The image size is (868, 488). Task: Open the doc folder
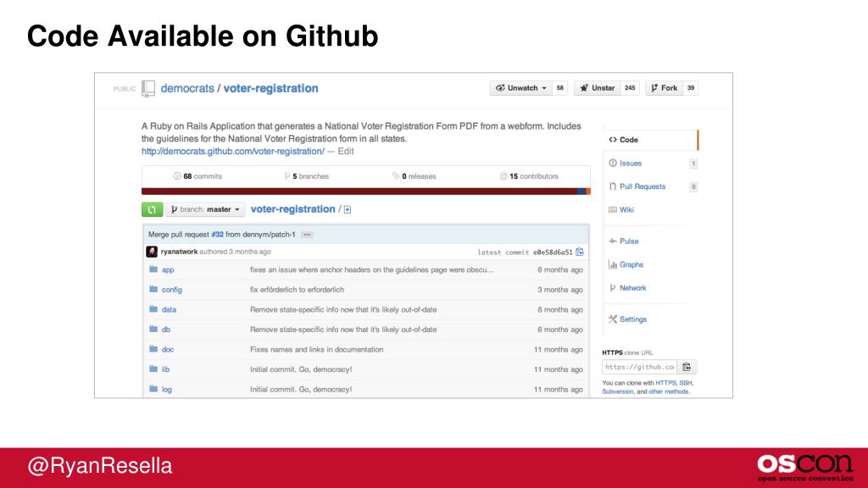168,350
